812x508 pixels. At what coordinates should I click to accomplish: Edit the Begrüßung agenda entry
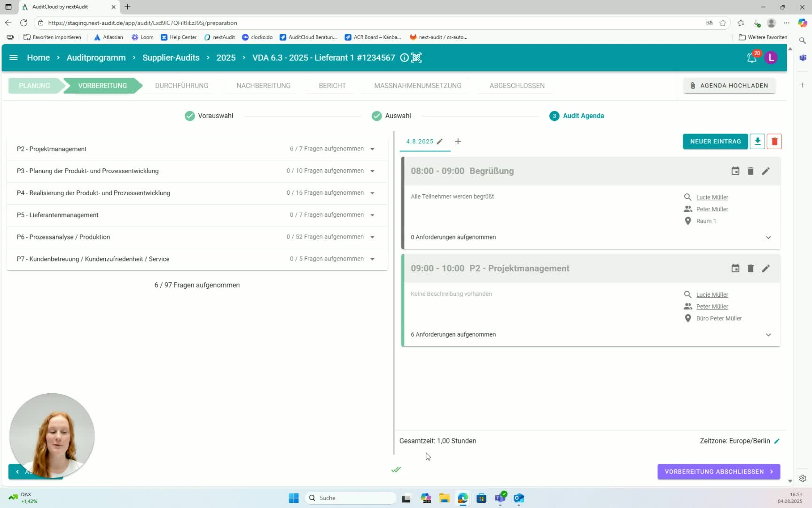(765, 171)
